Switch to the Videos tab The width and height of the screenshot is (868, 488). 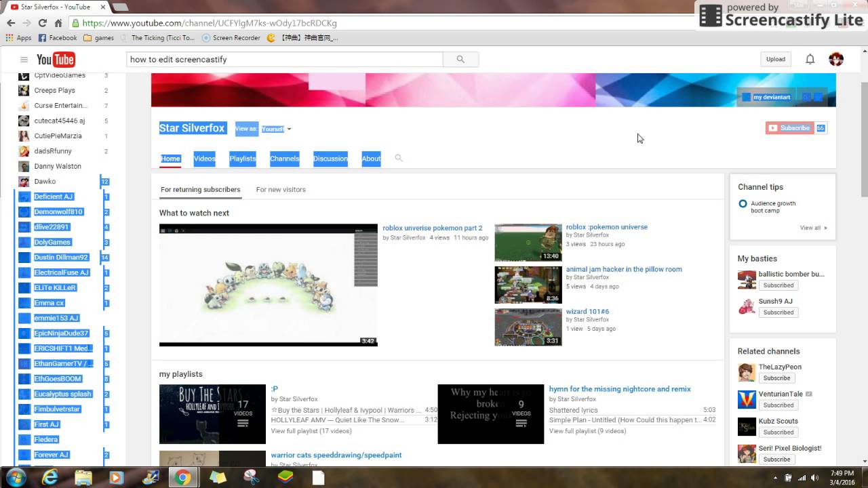point(204,159)
